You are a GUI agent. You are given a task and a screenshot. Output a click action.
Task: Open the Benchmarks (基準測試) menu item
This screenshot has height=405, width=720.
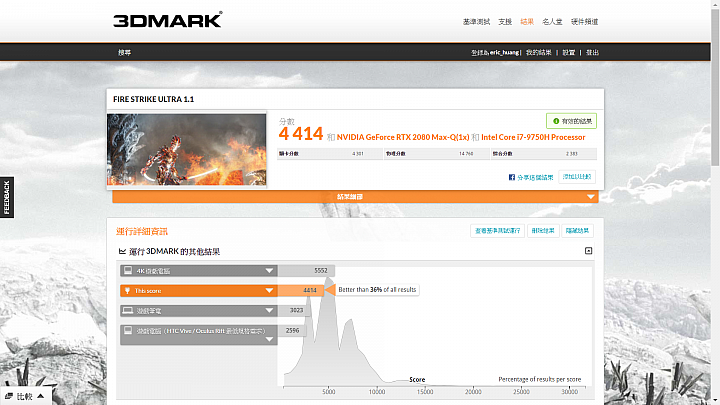pos(476,22)
